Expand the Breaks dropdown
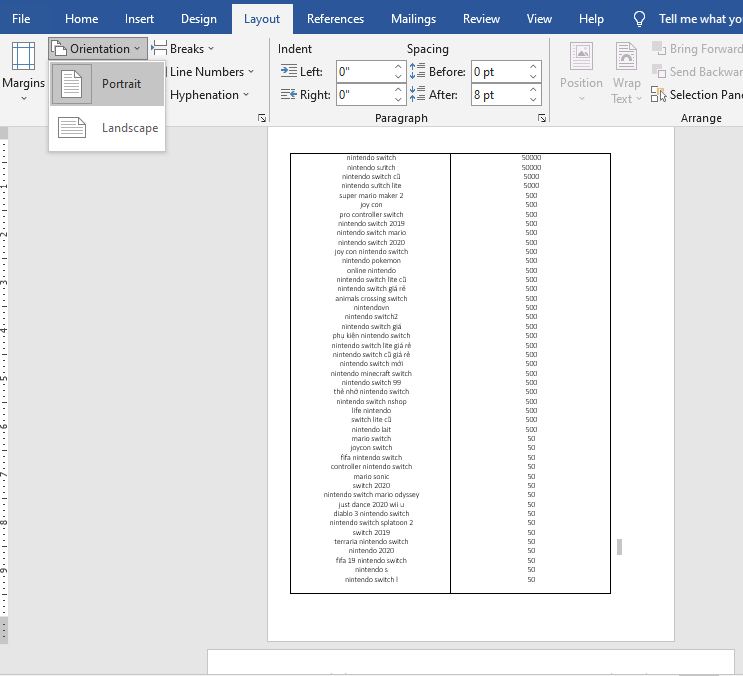The image size is (743, 676). (184, 48)
